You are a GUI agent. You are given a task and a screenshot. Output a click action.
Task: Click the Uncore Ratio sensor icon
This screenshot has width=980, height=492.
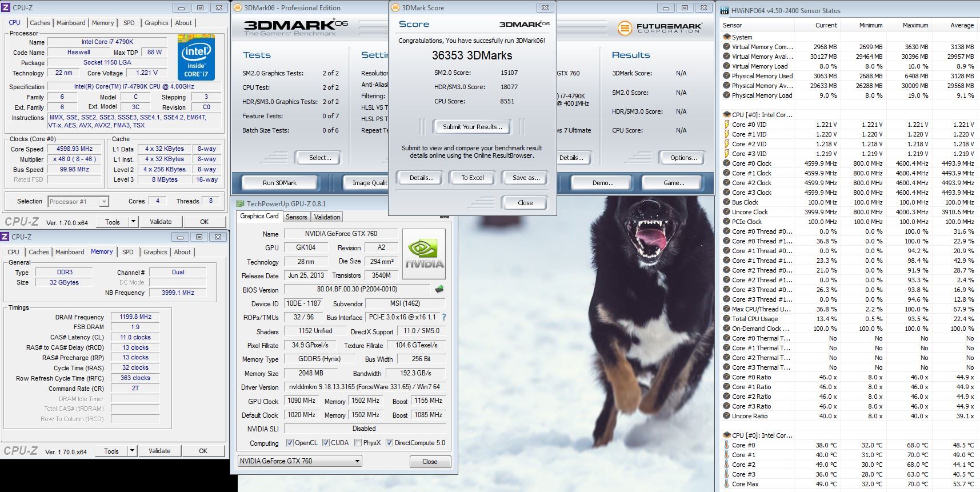pos(727,416)
